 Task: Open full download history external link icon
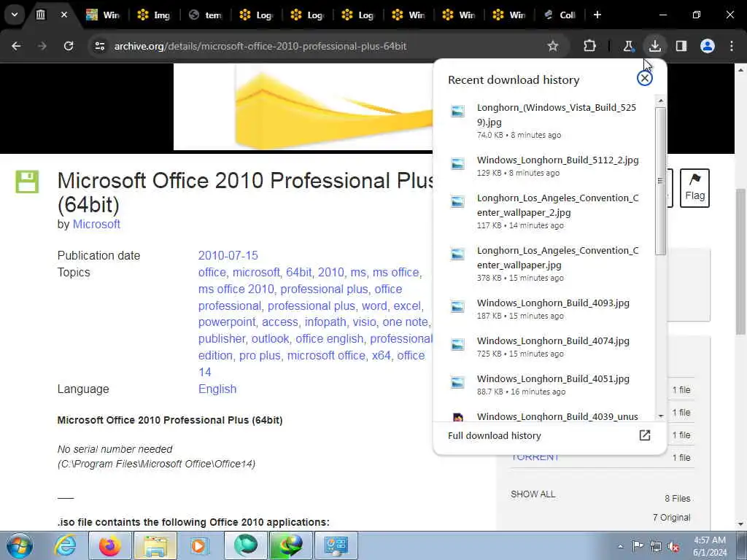(645, 435)
